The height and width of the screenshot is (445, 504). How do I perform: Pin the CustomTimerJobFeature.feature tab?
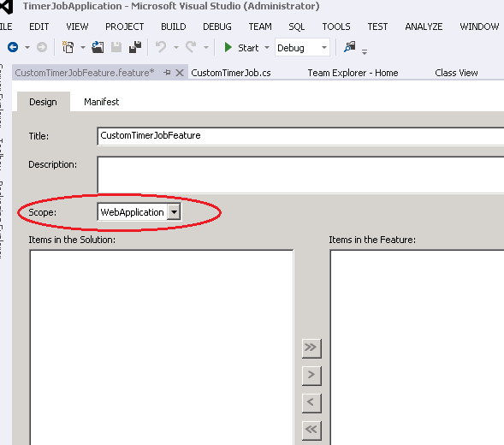point(167,73)
